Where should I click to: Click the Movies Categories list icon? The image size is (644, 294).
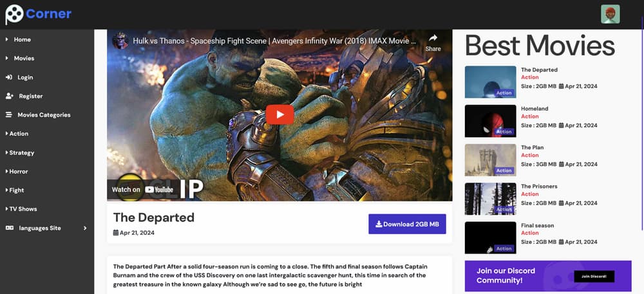pyautogui.click(x=8, y=115)
